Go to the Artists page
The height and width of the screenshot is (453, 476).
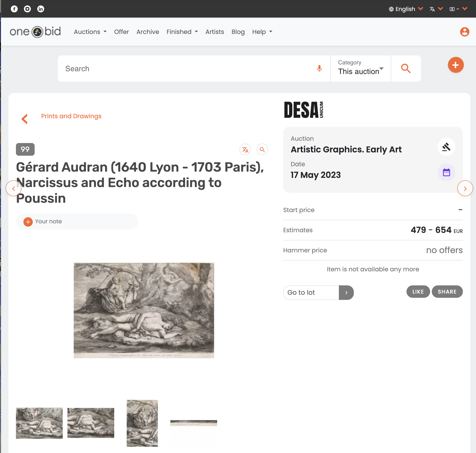coord(215,32)
